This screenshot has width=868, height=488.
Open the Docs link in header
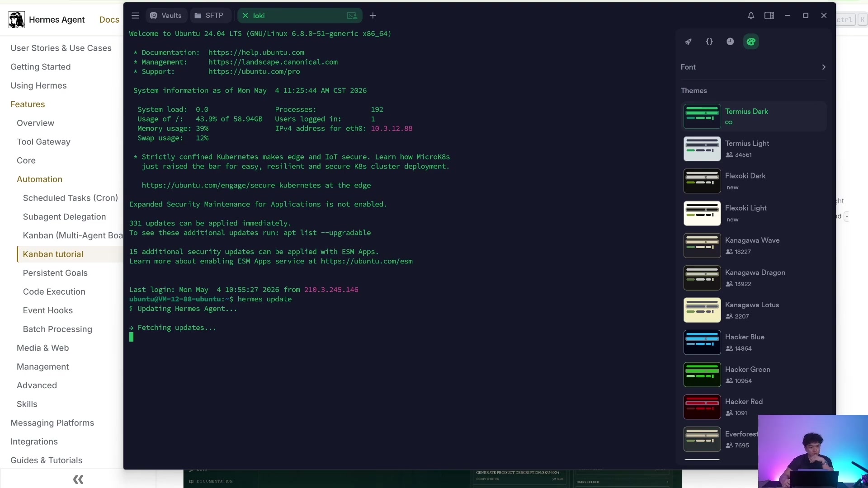[x=109, y=19]
